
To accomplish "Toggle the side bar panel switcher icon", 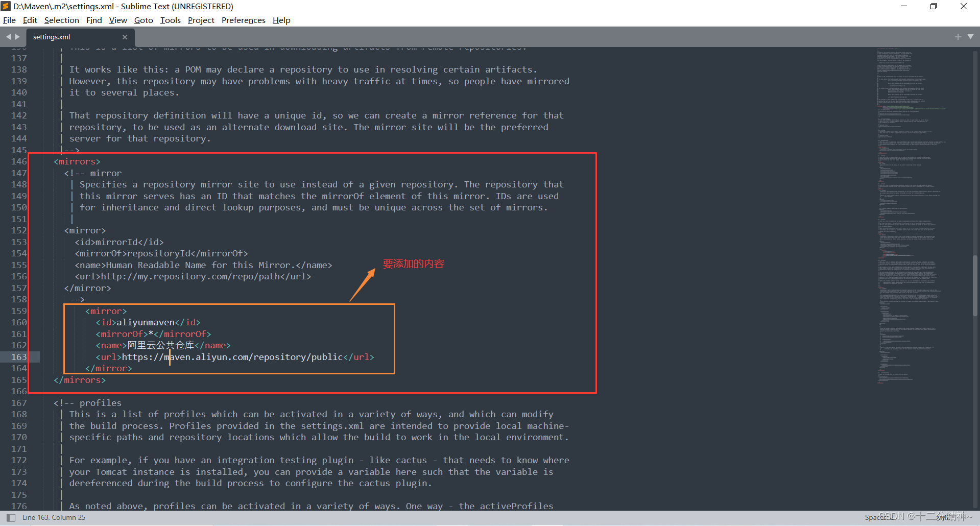I will pos(11,517).
